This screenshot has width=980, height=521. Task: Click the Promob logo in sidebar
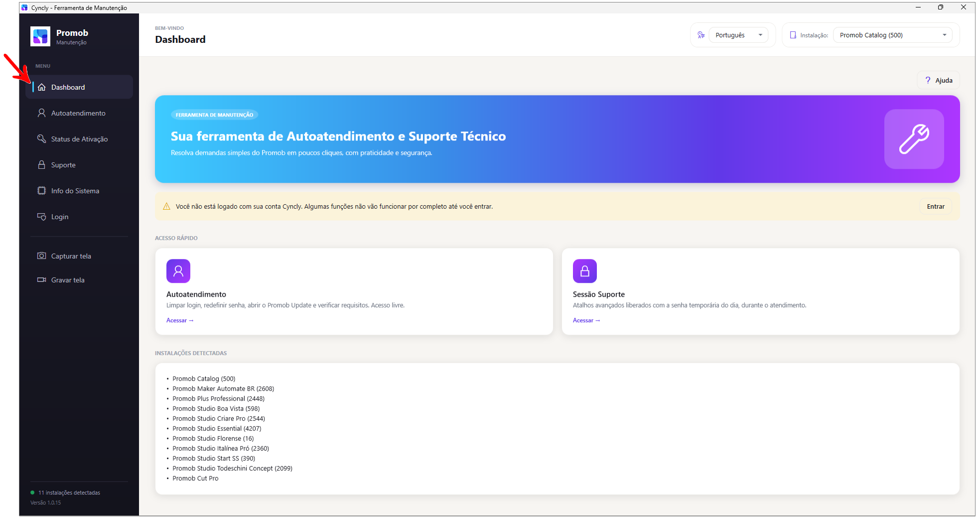[40, 36]
